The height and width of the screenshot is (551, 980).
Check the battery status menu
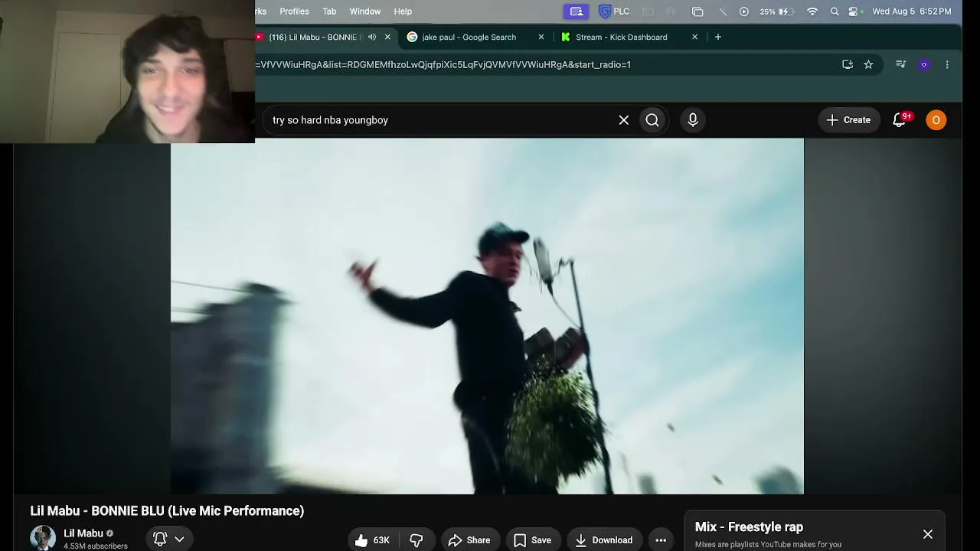coord(778,11)
